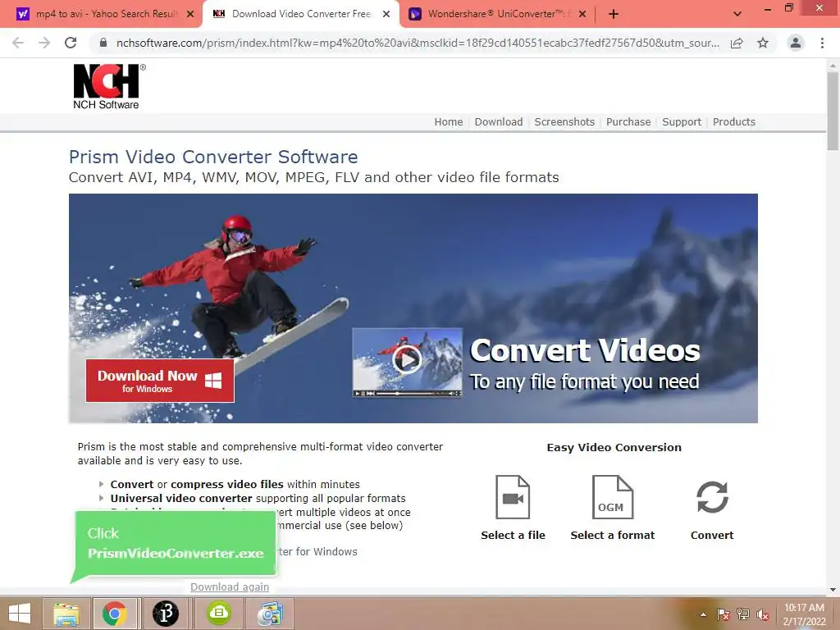Open the tab search dropdown chevron
The width and height of the screenshot is (840, 630).
pos(737,14)
